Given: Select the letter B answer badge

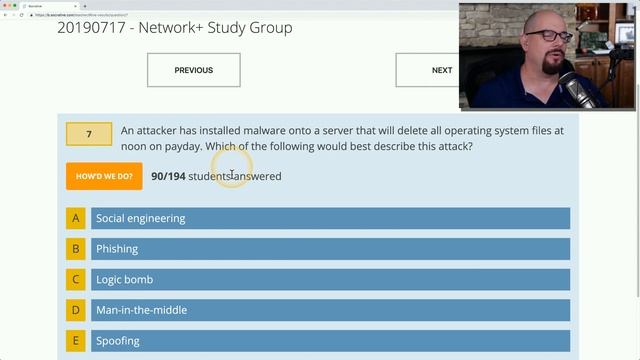Looking at the screenshot, I should pos(76,249).
